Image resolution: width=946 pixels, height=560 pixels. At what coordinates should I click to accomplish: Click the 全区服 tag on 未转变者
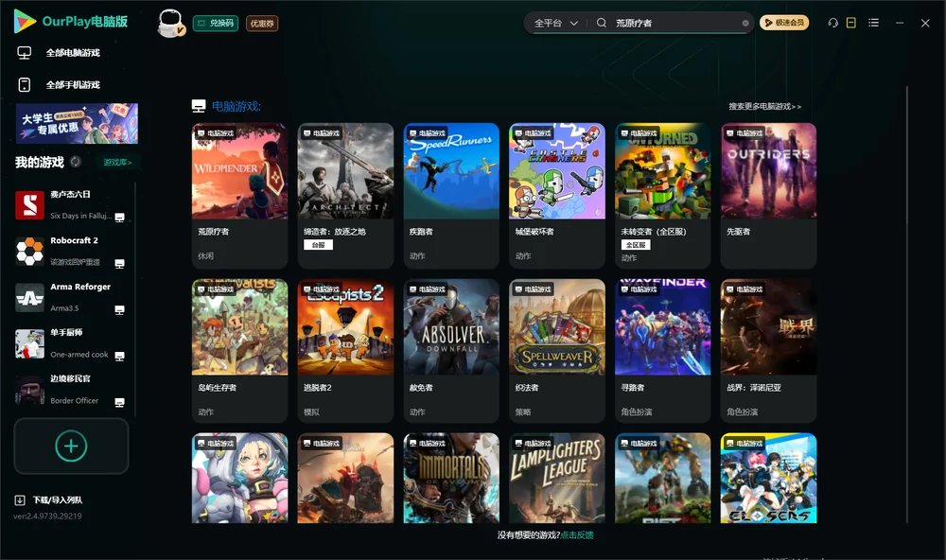pos(636,244)
